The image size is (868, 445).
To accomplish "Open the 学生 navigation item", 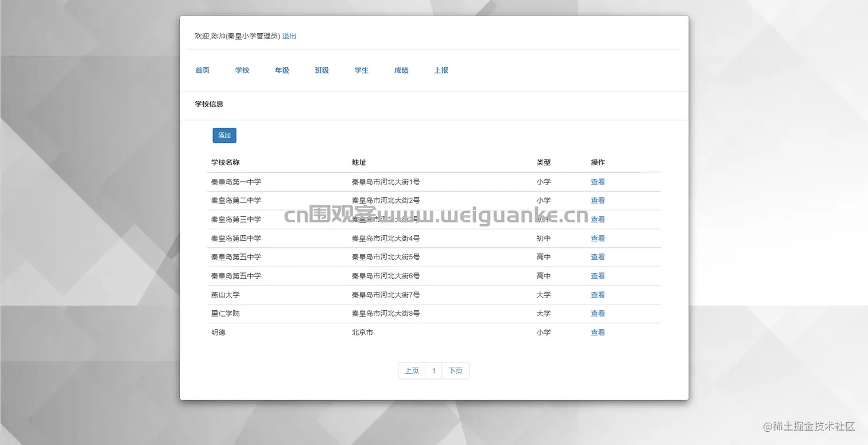I will click(362, 71).
